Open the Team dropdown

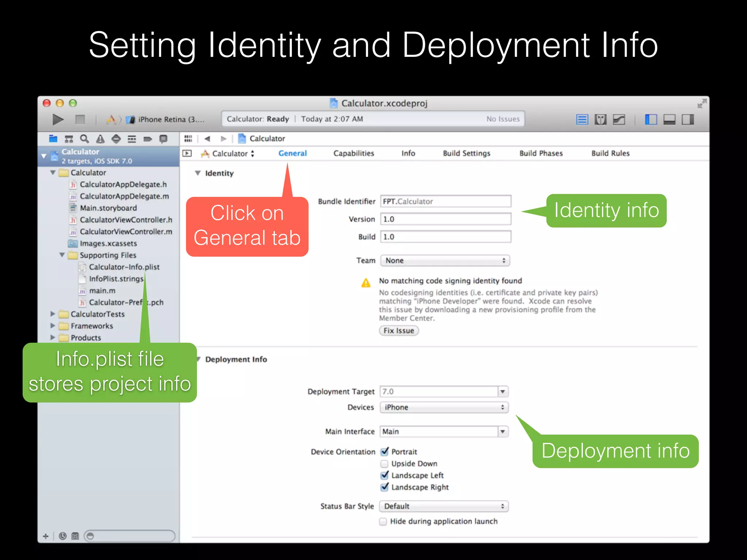click(x=445, y=261)
